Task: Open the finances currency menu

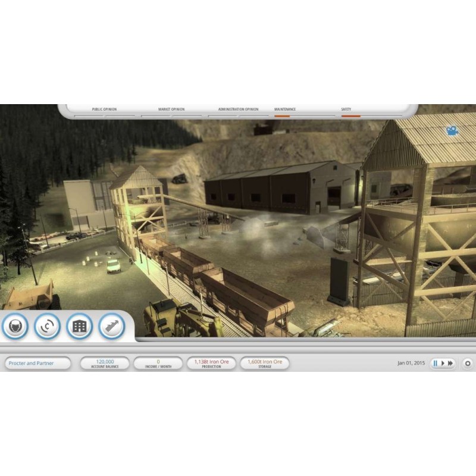Action: (47, 326)
